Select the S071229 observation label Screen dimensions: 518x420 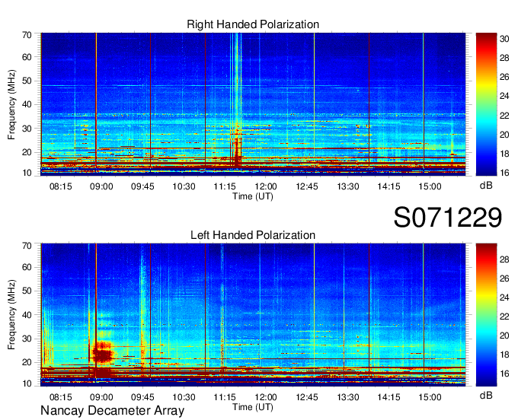448,217
